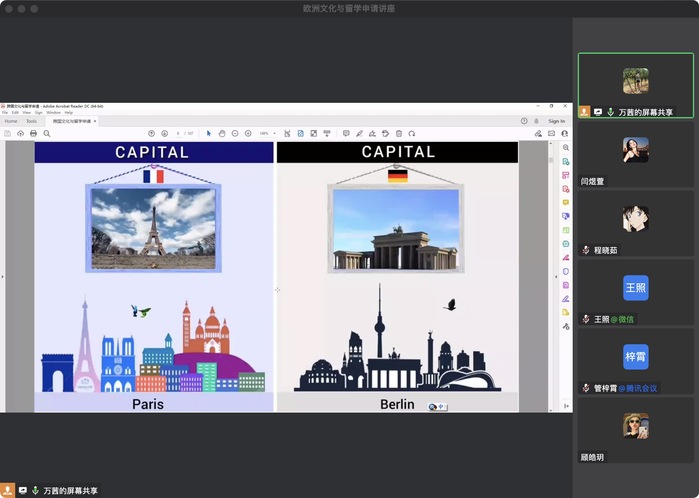Select the highlight pen tool
The height and width of the screenshot is (498, 699).
[x=359, y=133]
